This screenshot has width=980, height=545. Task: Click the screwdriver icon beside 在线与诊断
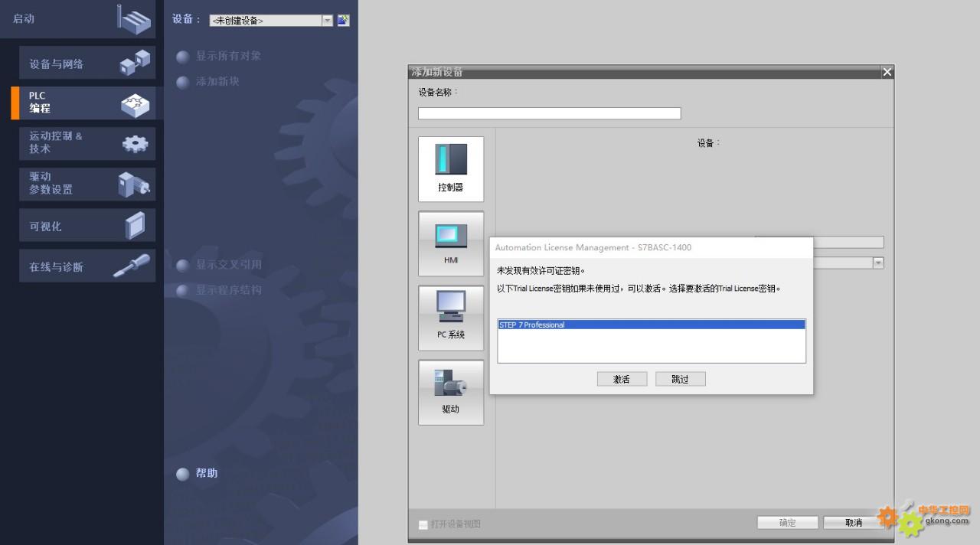click(x=132, y=266)
